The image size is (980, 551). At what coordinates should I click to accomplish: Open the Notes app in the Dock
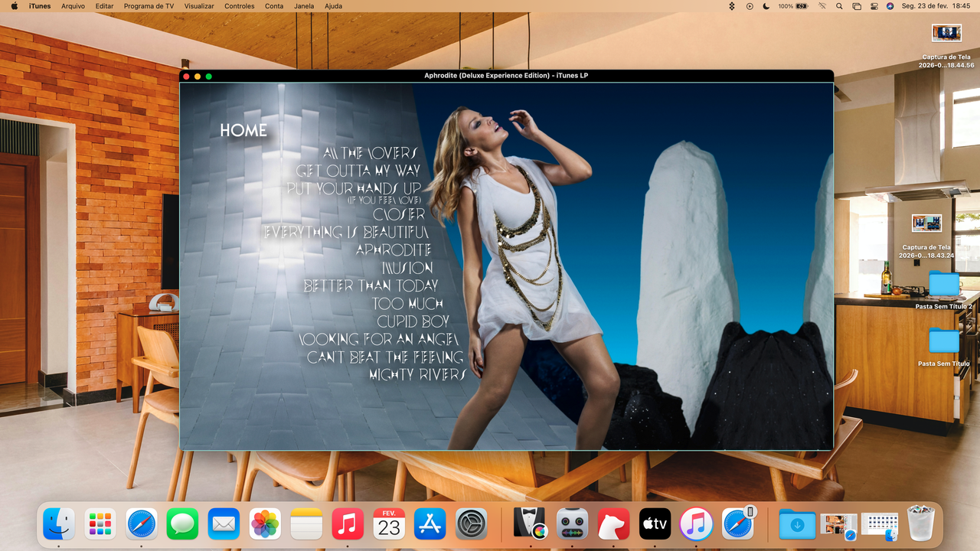(306, 524)
